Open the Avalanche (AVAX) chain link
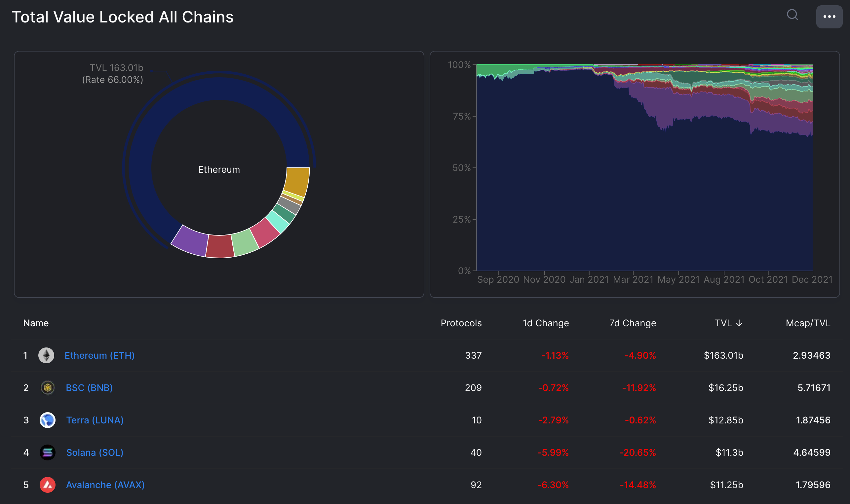850x504 pixels. click(x=105, y=485)
